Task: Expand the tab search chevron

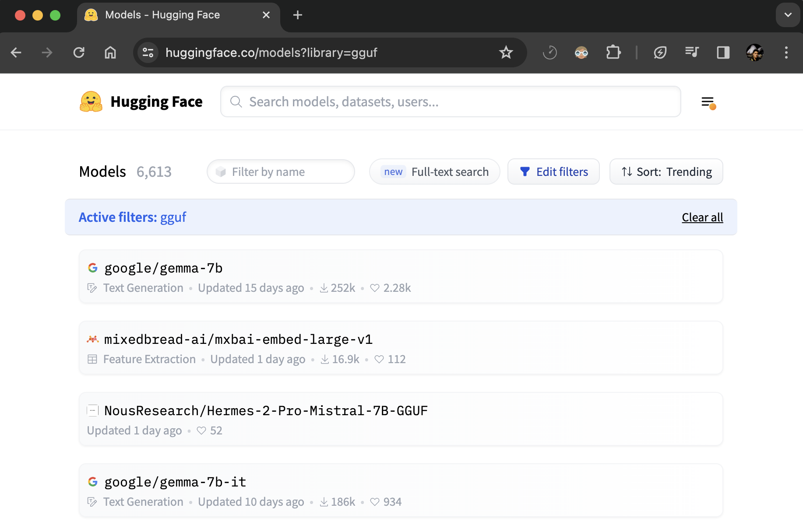Action: 788,15
